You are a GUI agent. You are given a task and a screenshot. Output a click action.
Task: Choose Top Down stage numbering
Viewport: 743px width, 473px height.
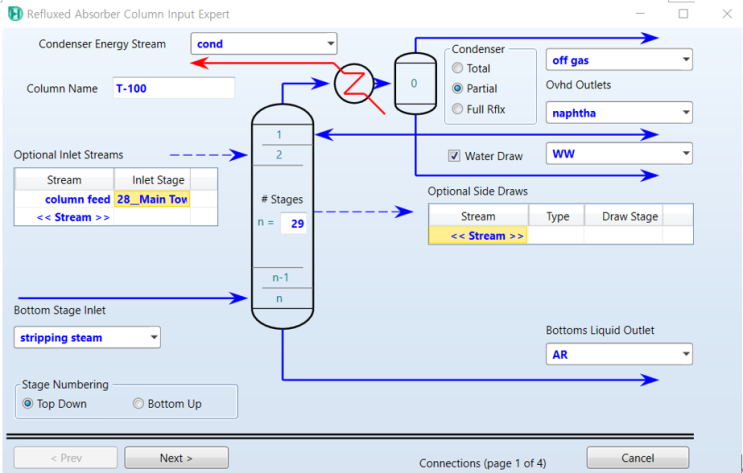click(28, 404)
